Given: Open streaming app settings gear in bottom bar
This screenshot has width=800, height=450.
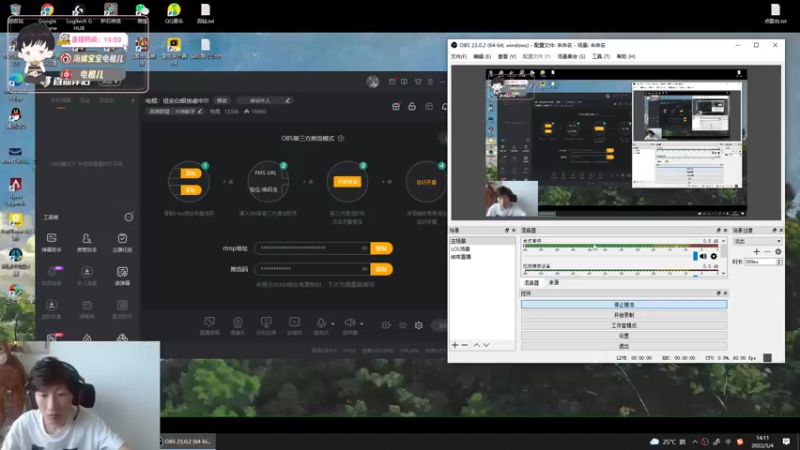Looking at the screenshot, I should 419,325.
